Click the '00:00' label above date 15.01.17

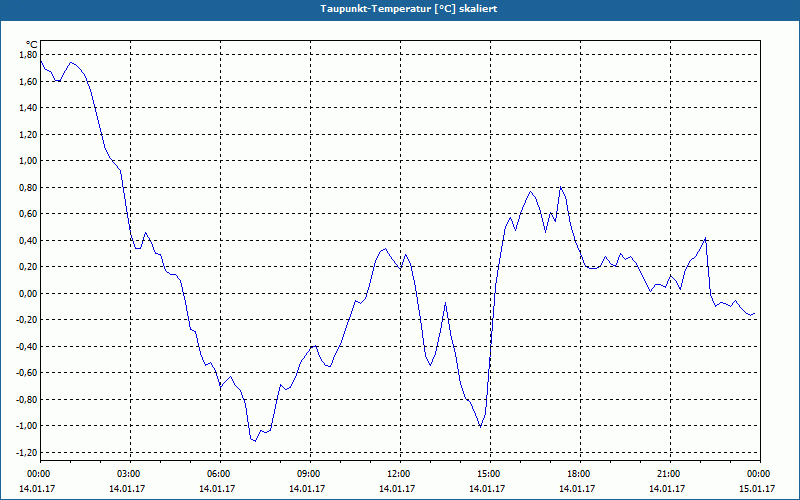tap(758, 474)
